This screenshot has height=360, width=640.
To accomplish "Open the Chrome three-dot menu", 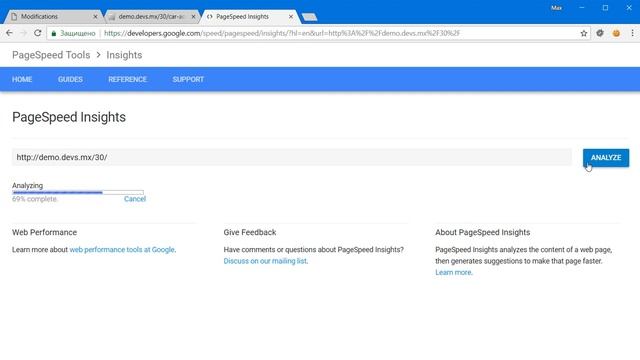I will (x=632, y=33).
